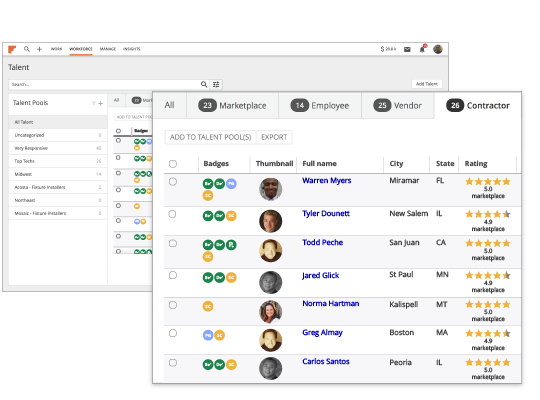Switch to the Marketplace tab
540x400 pixels.
[x=232, y=105]
